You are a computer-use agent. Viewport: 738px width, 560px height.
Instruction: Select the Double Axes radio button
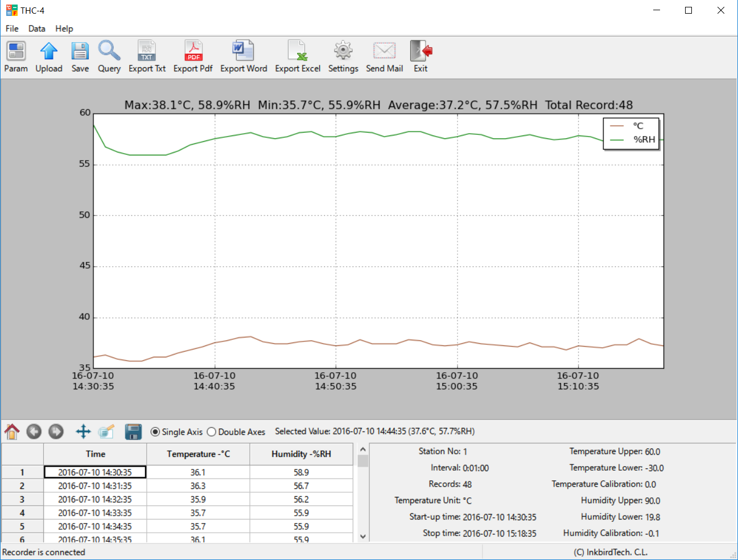pyautogui.click(x=212, y=432)
